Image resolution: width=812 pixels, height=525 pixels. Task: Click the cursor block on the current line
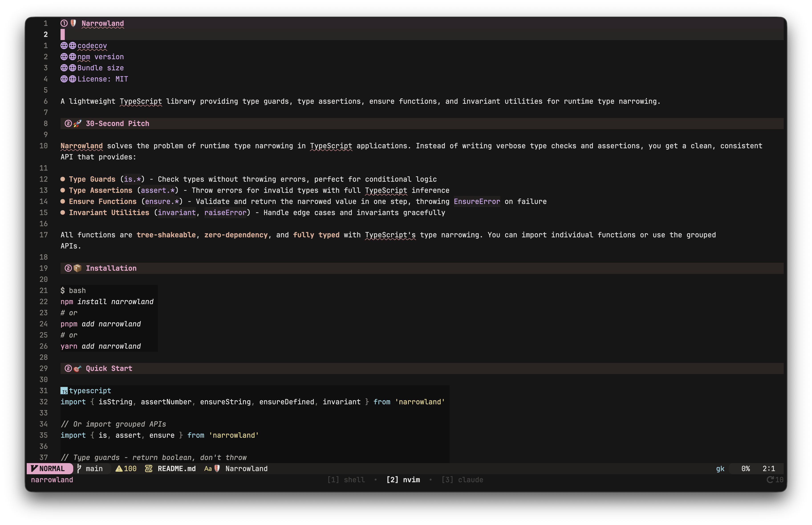63,35
